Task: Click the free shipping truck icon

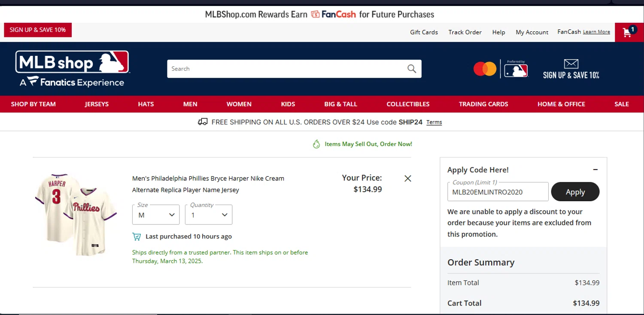Action: 203,122
